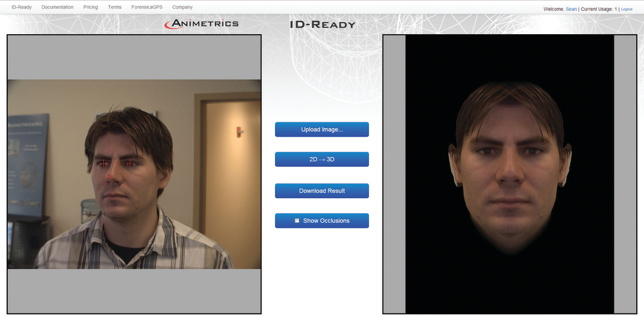
Task: Open the ID-Ready menu item
Action: [21, 7]
